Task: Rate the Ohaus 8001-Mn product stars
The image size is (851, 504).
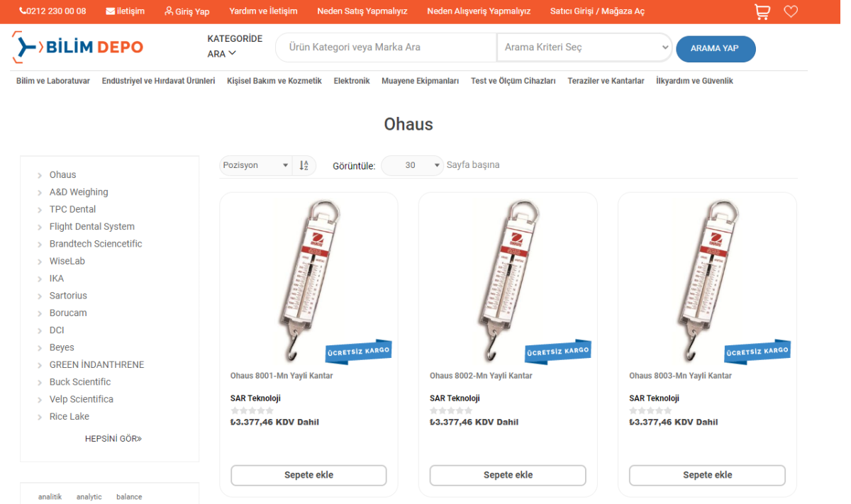Action: [x=252, y=410]
